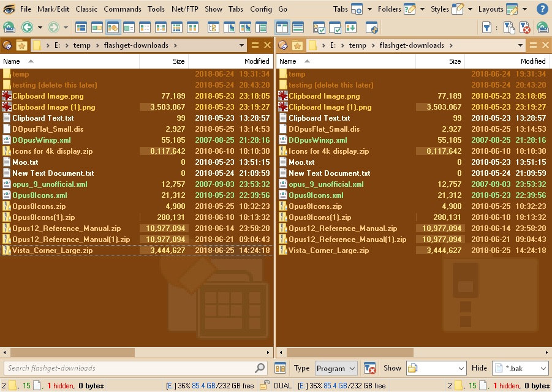
Task: Expand the Tabs dropdown arrow
Action: pyautogui.click(x=369, y=9)
